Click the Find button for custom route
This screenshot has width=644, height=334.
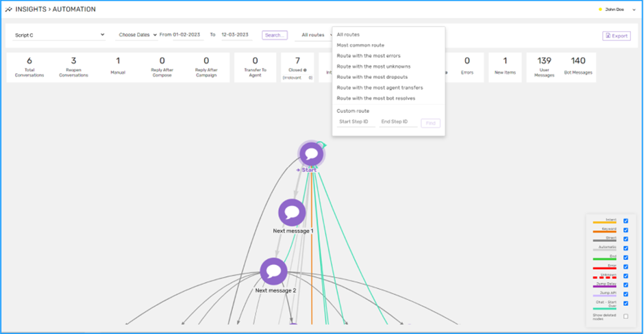click(x=430, y=123)
